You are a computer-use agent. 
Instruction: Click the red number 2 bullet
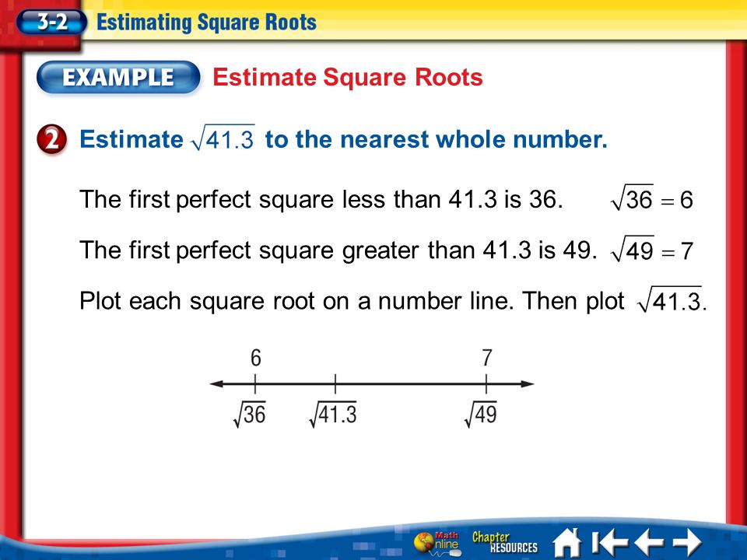(52, 139)
